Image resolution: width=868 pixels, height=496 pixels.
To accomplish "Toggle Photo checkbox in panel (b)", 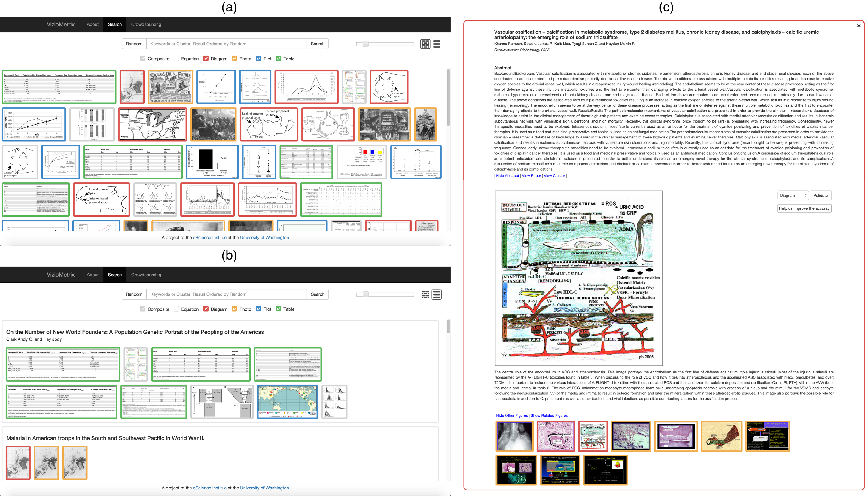I will click(234, 309).
